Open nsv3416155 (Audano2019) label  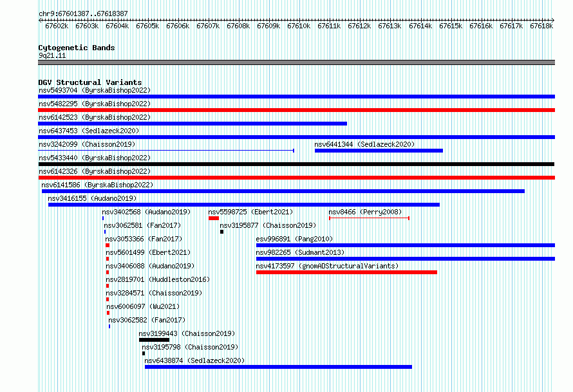coord(92,198)
